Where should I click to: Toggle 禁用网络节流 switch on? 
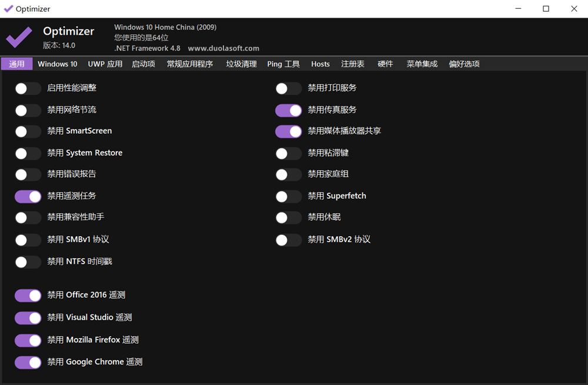pyautogui.click(x=28, y=111)
